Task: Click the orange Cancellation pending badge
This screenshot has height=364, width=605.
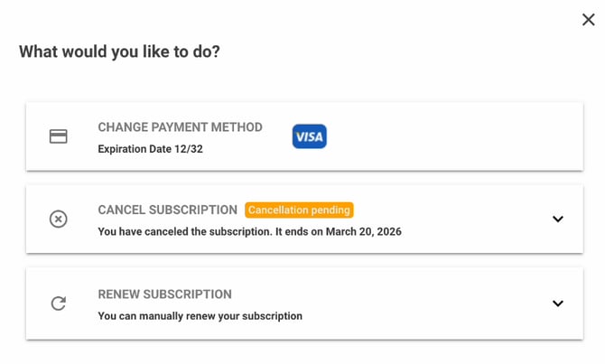Action: coord(299,210)
